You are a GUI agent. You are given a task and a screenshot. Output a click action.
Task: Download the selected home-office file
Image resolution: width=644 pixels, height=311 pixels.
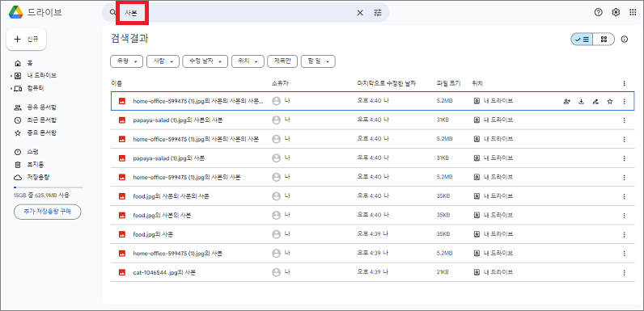click(x=581, y=101)
